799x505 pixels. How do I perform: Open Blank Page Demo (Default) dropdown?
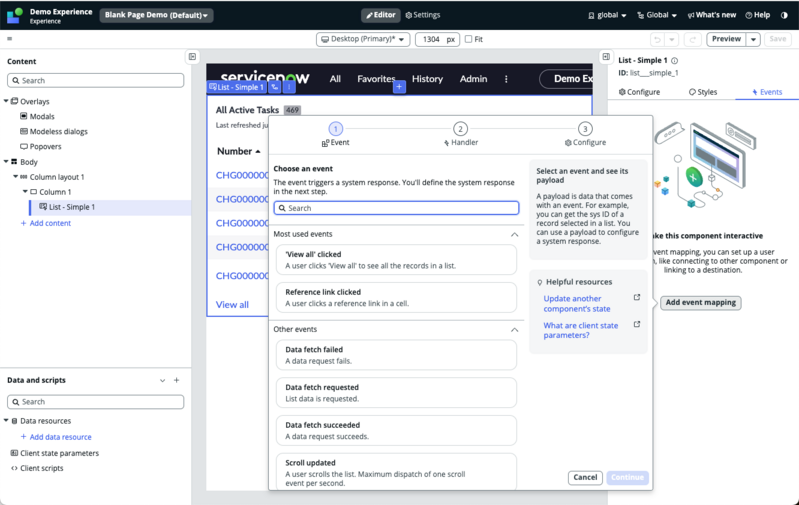(x=156, y=15)
